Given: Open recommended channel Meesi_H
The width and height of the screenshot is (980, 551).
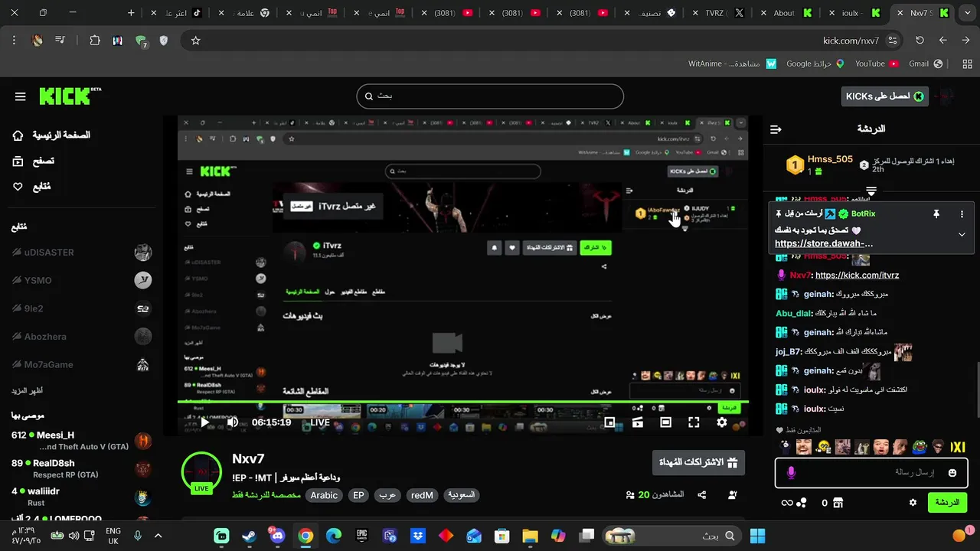Looking at the screenshot, I should pyautogui.click(x=82, y=441).
